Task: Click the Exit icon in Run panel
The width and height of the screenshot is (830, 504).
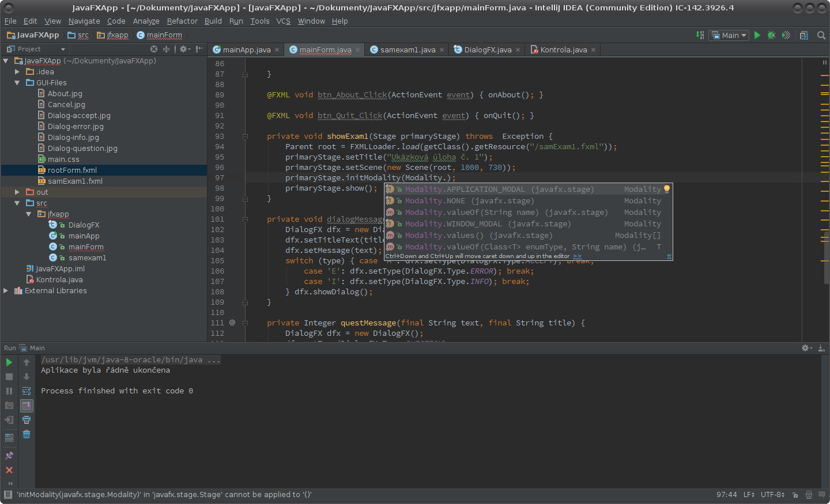Action: click(9, 420)
